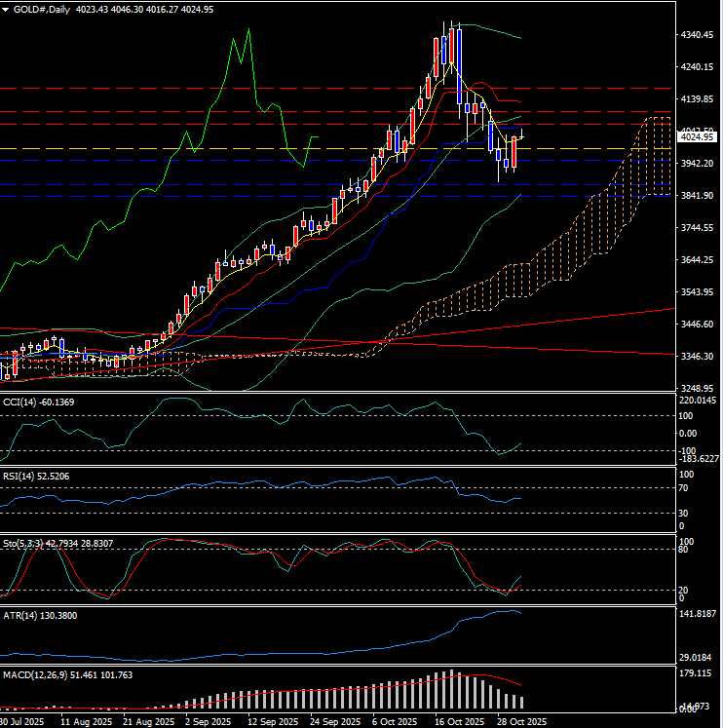Click the highlighted 4024.95 current price tag
This screenshot has width=723, height=728.
(699, 137)
